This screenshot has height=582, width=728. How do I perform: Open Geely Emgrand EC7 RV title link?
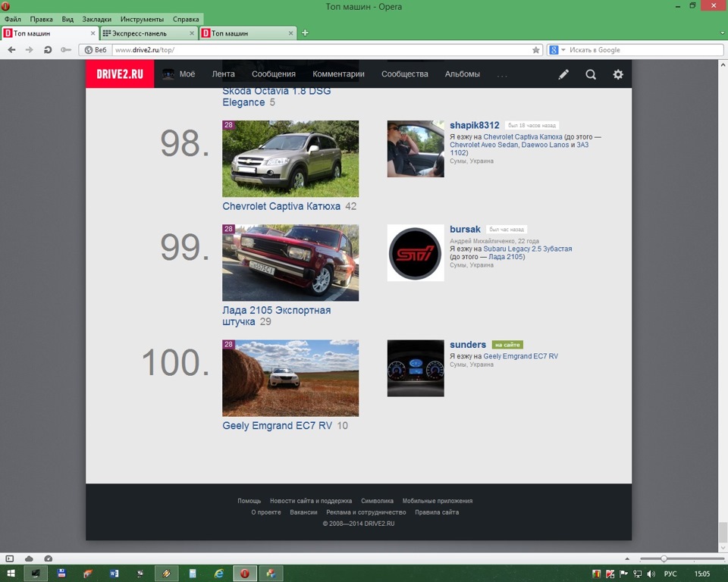pos(278,426)
